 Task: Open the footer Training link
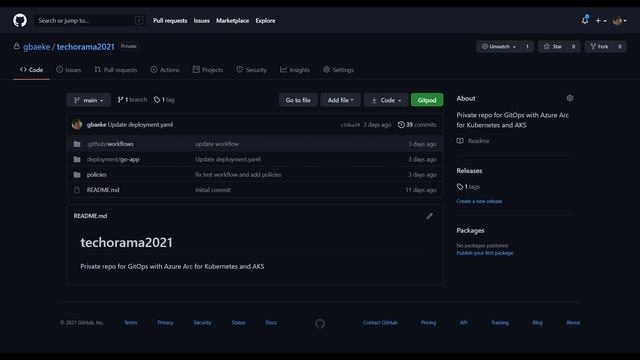point(500,322)
